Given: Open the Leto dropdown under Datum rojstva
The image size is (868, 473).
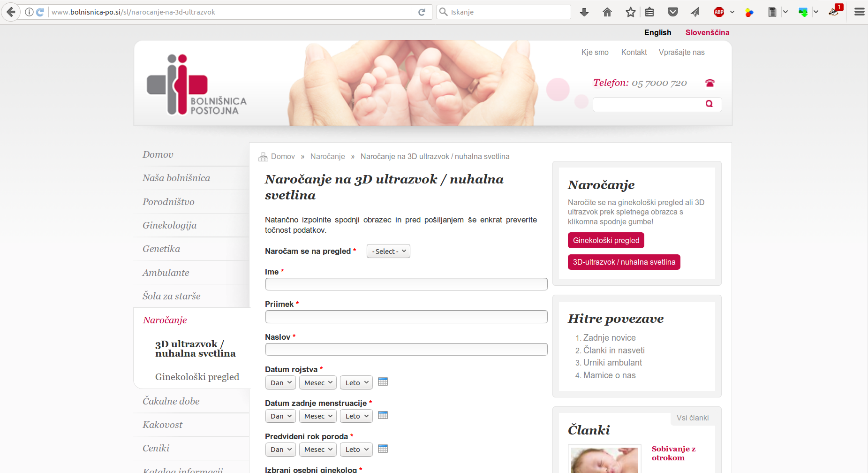Looking at the screenshot, I should 356,382.
